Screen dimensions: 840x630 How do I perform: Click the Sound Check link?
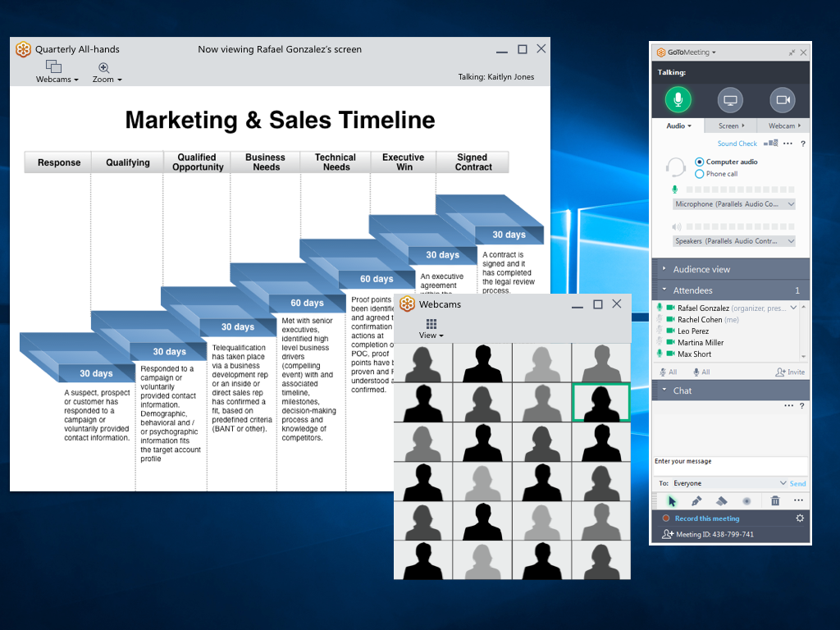pos(737,144)
